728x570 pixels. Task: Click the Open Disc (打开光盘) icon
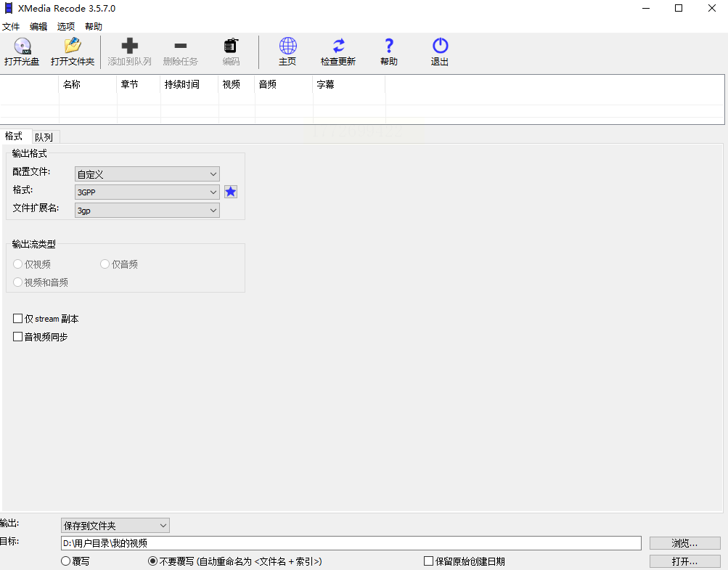pos(22,47)
